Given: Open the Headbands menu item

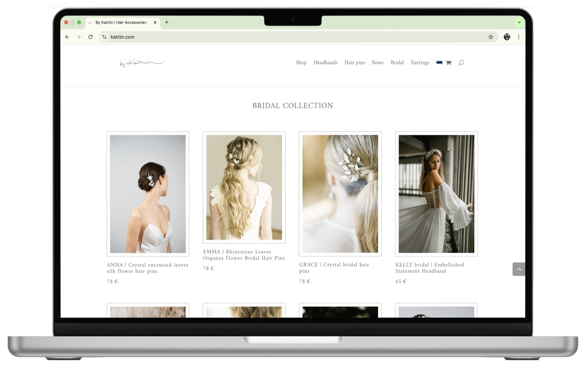Looking at the screenshot, I should point(325,63).
